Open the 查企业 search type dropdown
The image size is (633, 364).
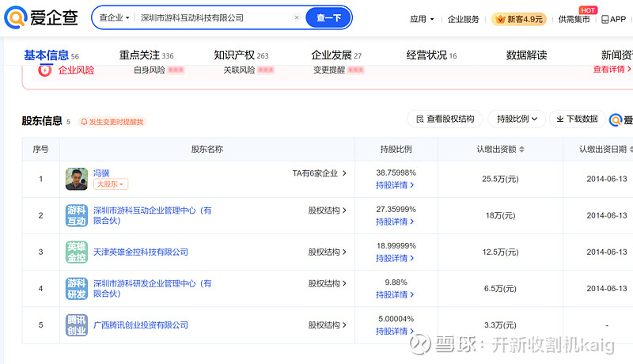tap(114, 17)
